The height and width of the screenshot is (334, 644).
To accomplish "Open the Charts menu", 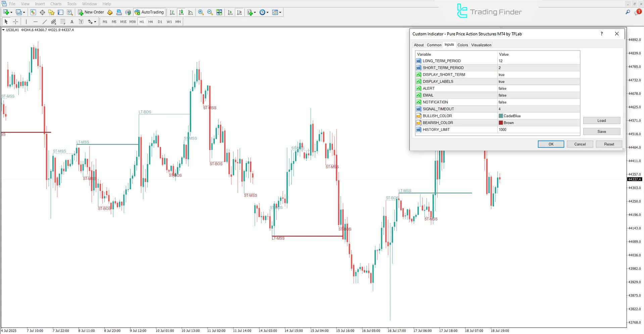I will coord(55,4).
